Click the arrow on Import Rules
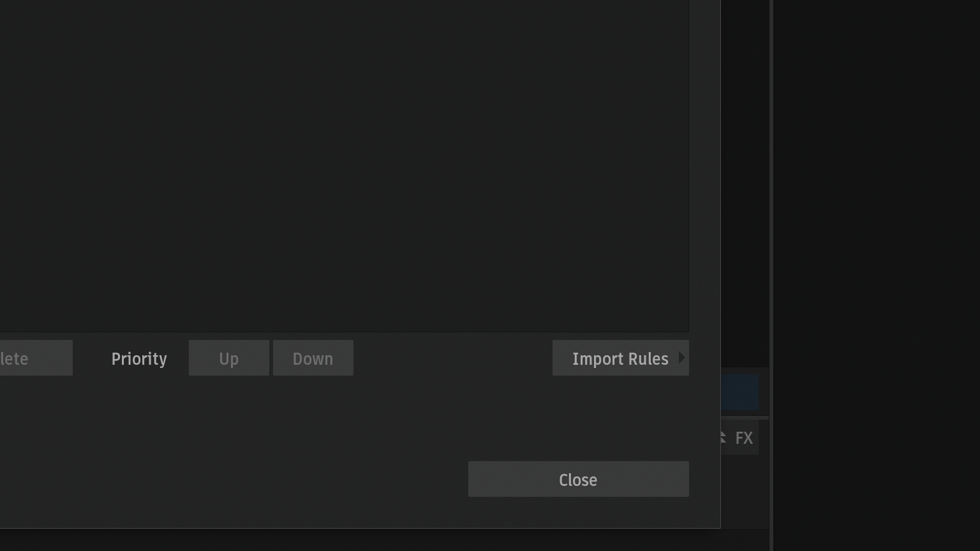 (681, 358)
